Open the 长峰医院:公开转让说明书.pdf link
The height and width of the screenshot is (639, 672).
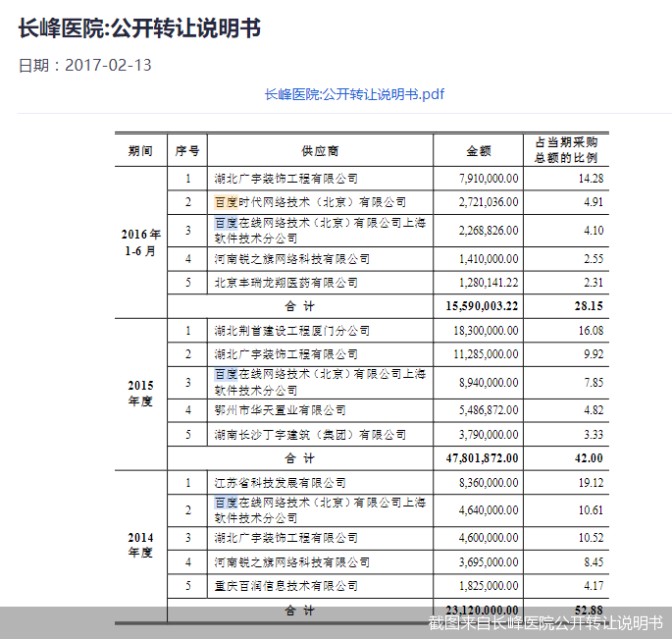(353, 94)
